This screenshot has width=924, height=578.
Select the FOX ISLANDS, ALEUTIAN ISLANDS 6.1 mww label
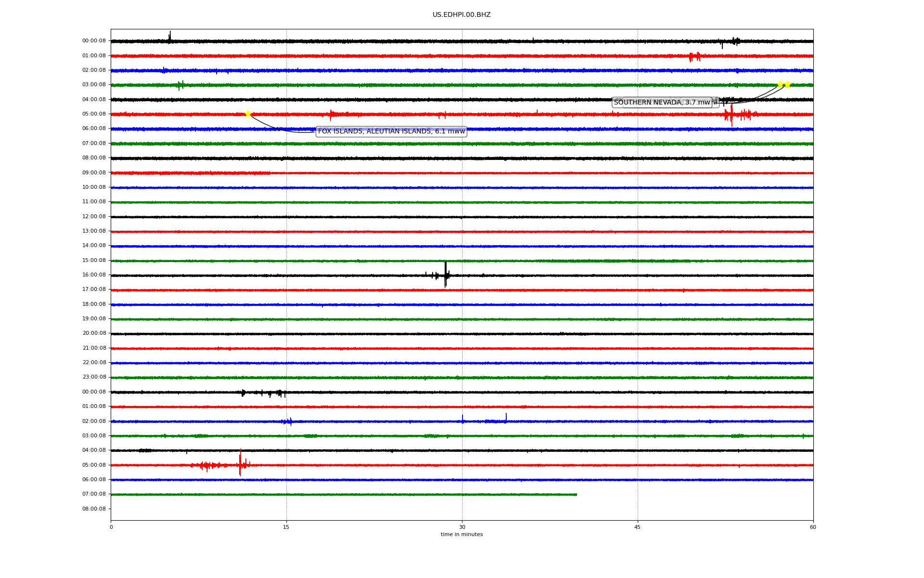point(391,131)
